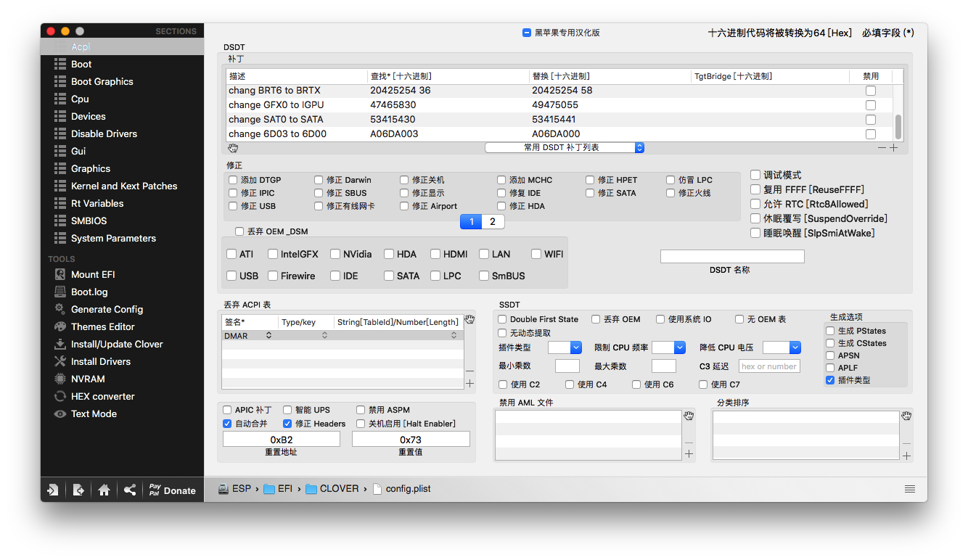Open the NVRAM tool
This screenshot has height=560, width=968.
point(88,379)
